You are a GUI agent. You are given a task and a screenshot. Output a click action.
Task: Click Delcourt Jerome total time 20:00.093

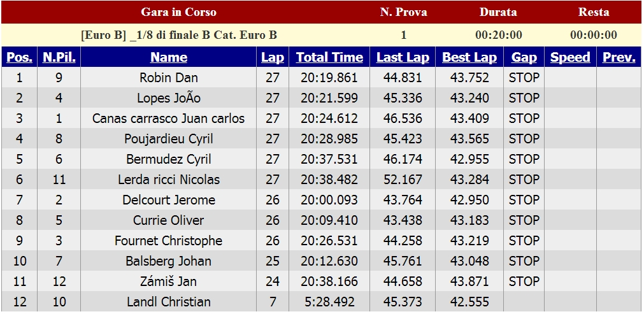329,200
